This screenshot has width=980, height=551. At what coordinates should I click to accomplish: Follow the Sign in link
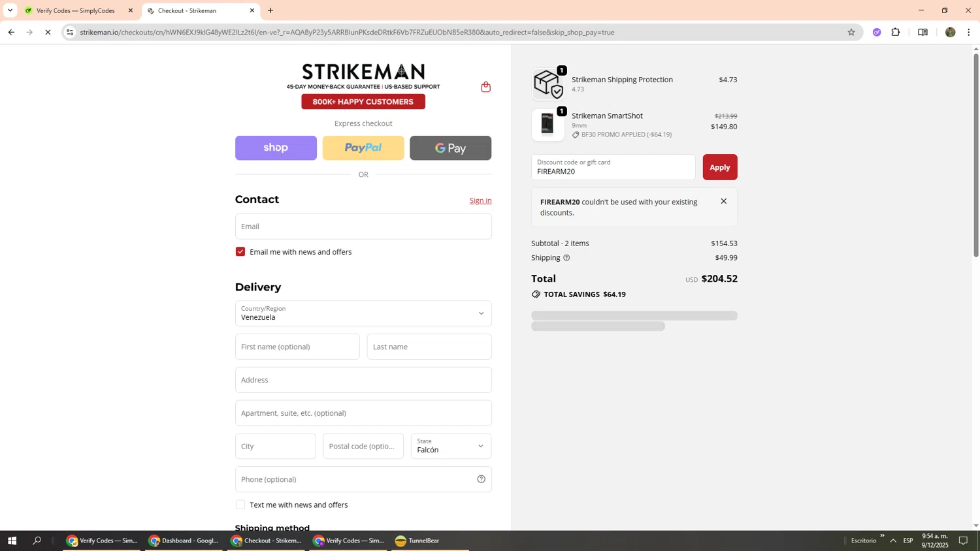(480, 200)
